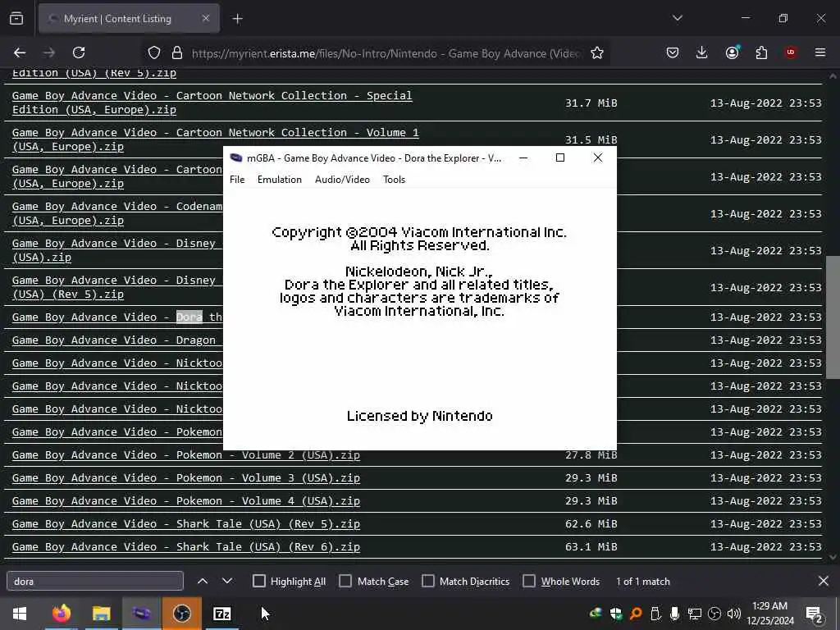Reload the Myrient page

click(79, 52)
